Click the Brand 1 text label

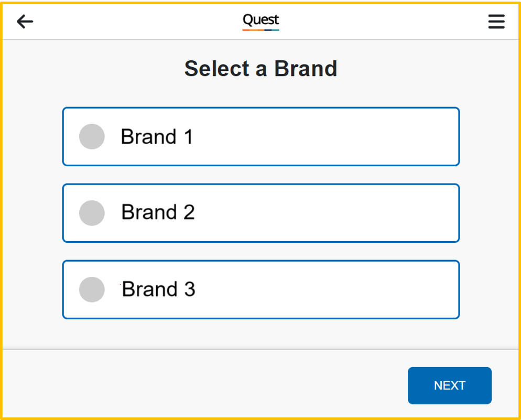tap(157, 137)
